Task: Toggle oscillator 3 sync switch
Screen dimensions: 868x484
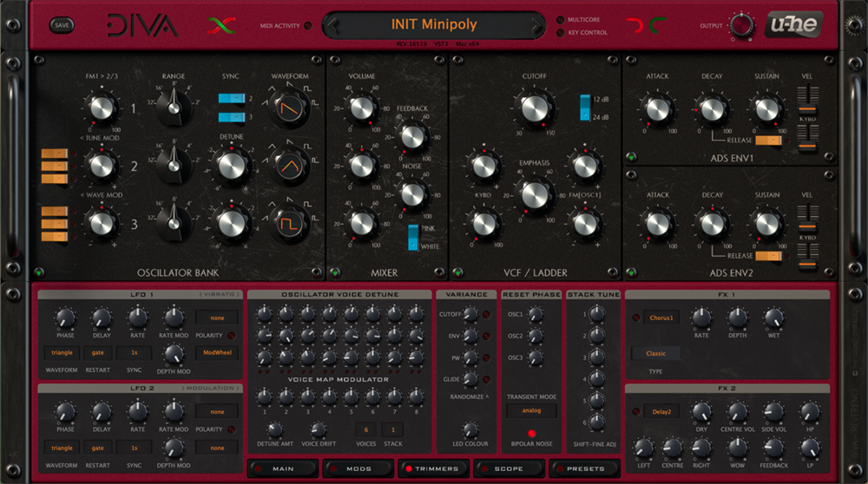Action: 232,117
